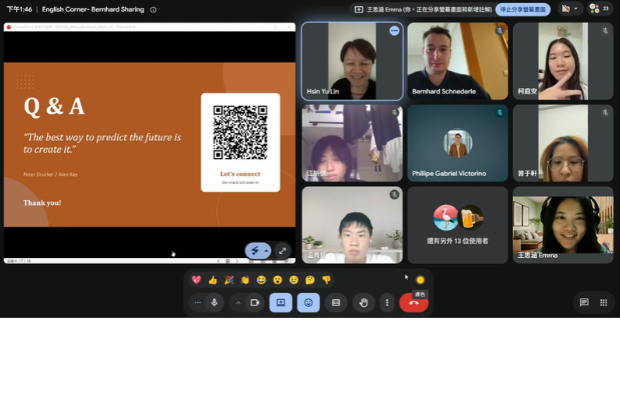
Task: Open the 13 other users tile
Action: pos(457,225)
